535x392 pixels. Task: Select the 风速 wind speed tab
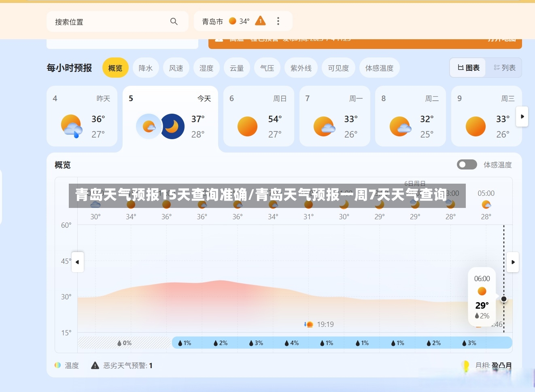tap(176, 68)
